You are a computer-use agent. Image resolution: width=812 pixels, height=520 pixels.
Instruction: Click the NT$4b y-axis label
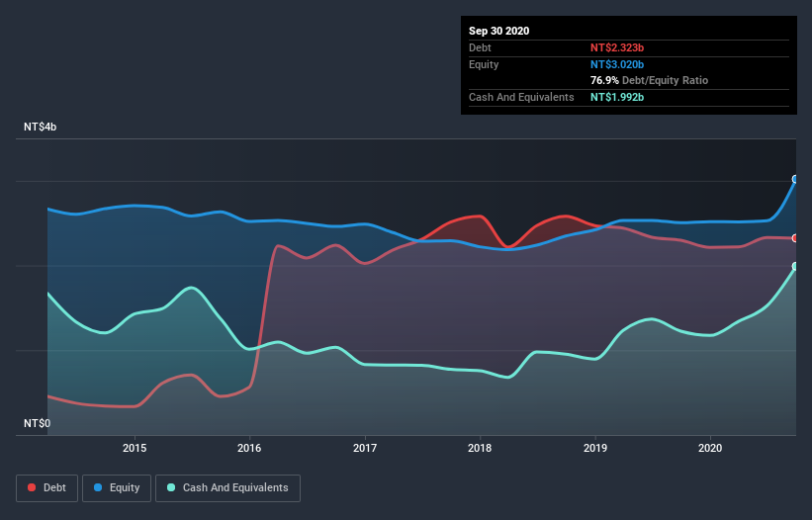coord(40,127)
